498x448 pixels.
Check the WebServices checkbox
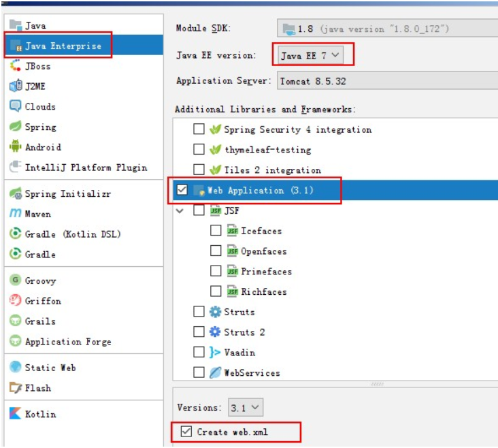tap(199, 372)
